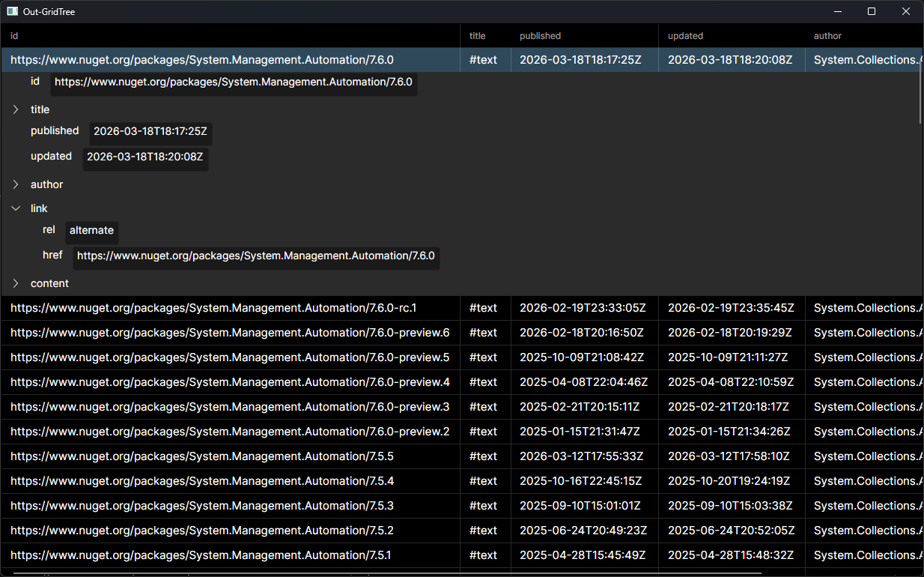The image size is (924, 577).
Task: Select the row for version 7.6.0-preview.6
Action: point(462,333)
